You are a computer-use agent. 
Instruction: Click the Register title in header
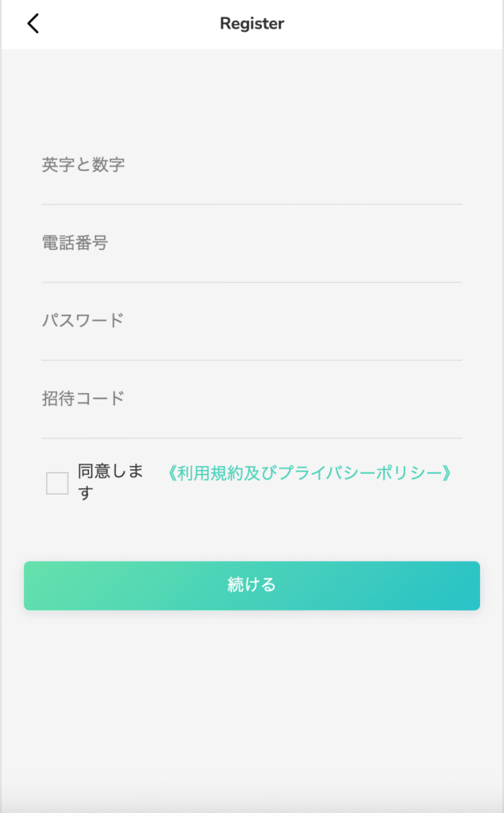pyautogui.click(x=252, y=23)
